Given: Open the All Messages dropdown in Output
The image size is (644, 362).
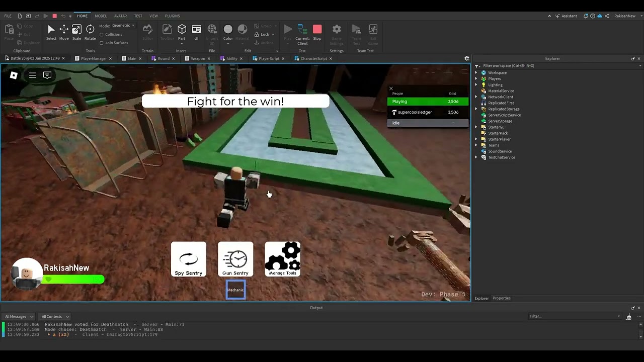Looking at the screenshot, I should pyautogui.click(x=19, y=316).
